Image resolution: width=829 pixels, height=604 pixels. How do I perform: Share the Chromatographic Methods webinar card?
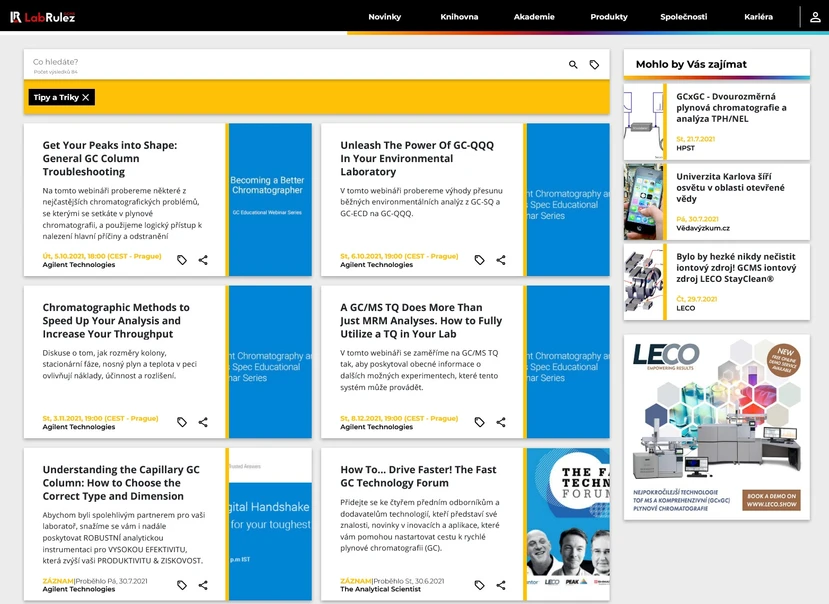point(203,422)
